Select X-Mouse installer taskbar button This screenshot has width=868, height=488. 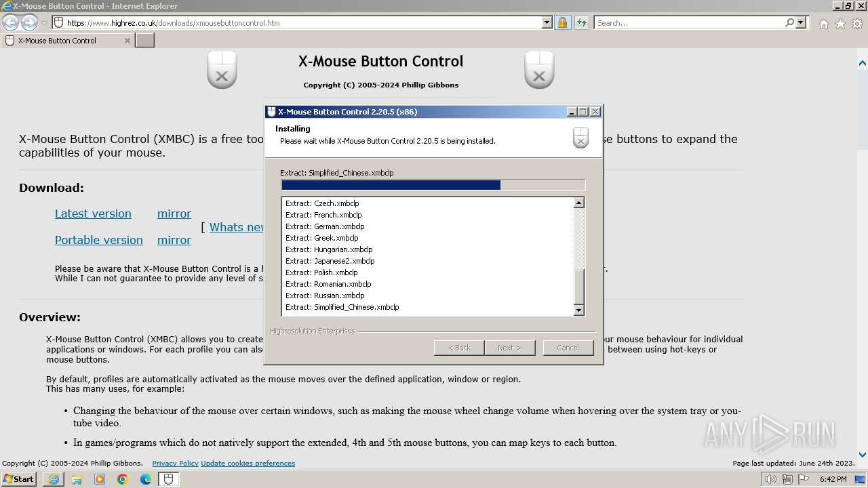pyautogui.click(x=169, y=479)
